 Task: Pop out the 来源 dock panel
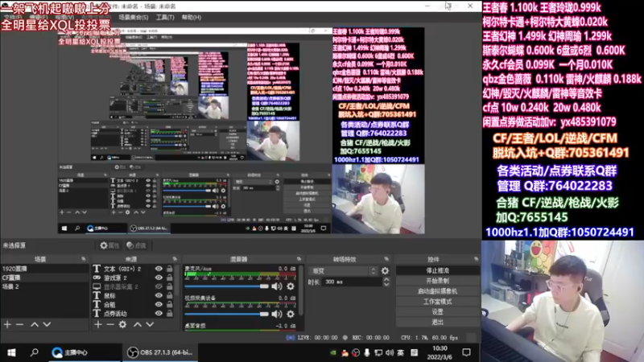point(175,259)
